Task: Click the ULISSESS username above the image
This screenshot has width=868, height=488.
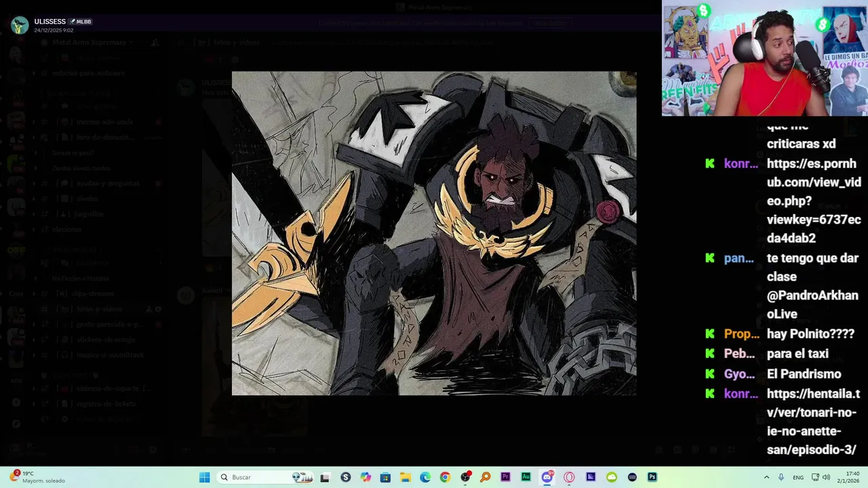Action: pyautogui.click(x=50, y=22)
